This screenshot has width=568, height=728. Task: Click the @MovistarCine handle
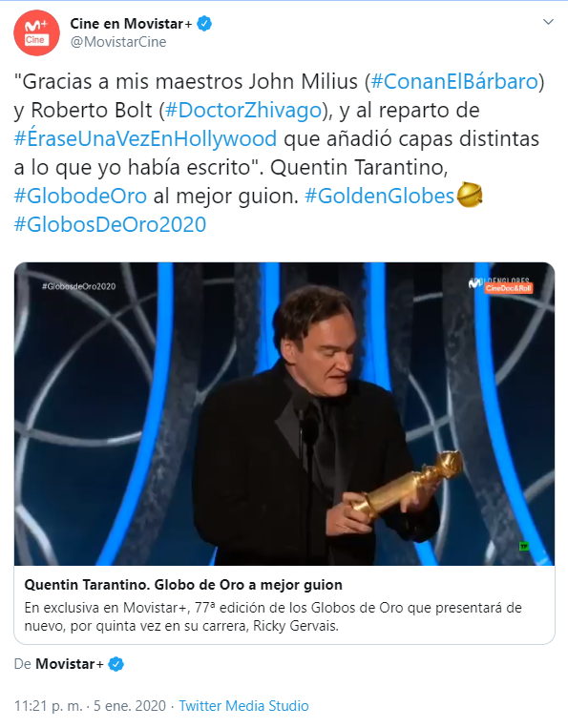(118, 42)
